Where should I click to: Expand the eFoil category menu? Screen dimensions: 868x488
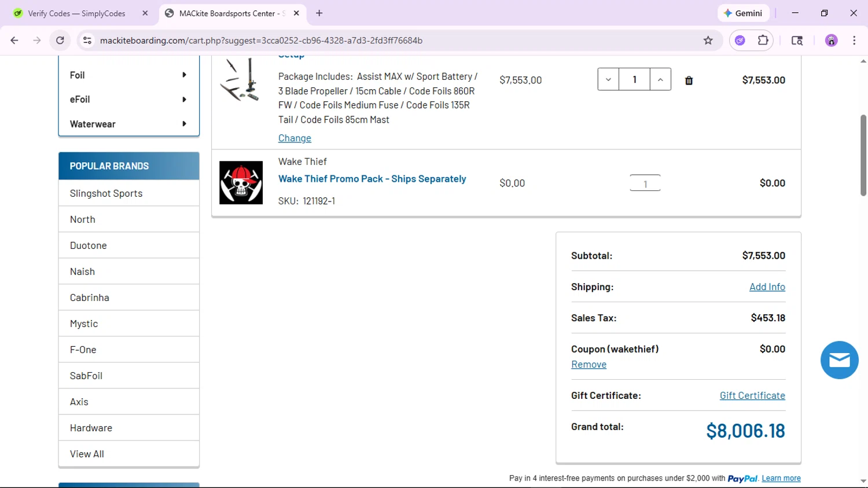click(x=128, y=100)
